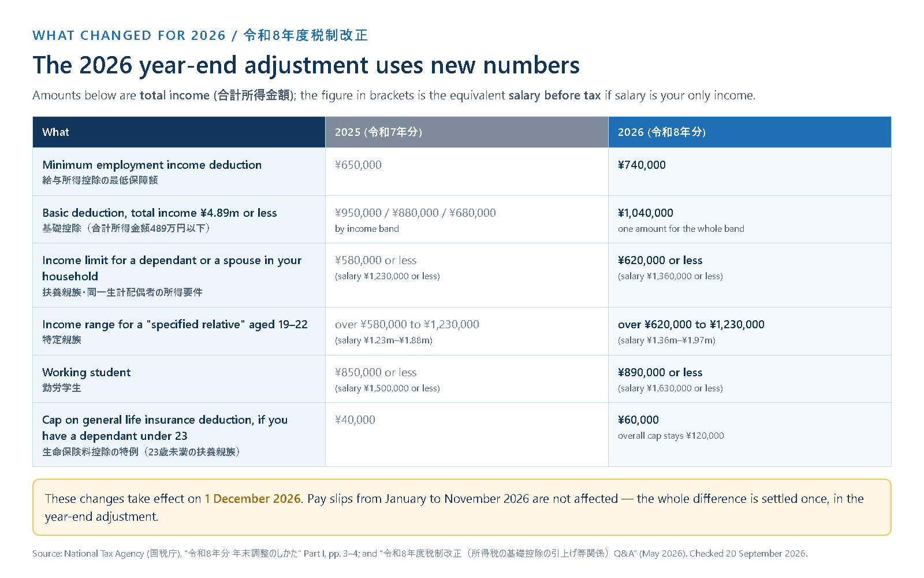The height and width of the screenshot is (578, 924).
Task: Click the '扶養親族・同一生計配偶者の所得要件' subtitle
Action: tap(122, 292)
